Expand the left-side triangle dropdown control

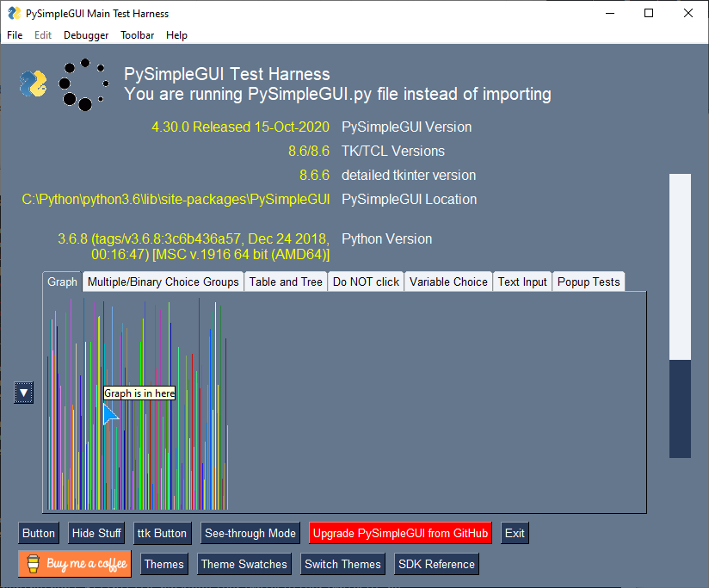[x=23, y=393]
